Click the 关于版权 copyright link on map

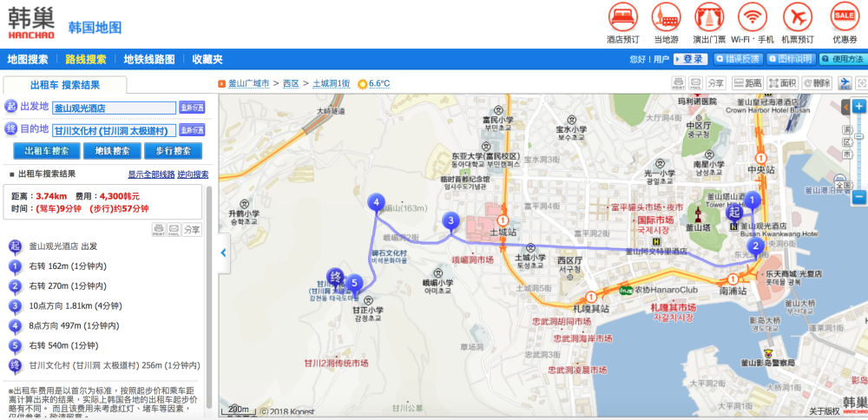825,410
